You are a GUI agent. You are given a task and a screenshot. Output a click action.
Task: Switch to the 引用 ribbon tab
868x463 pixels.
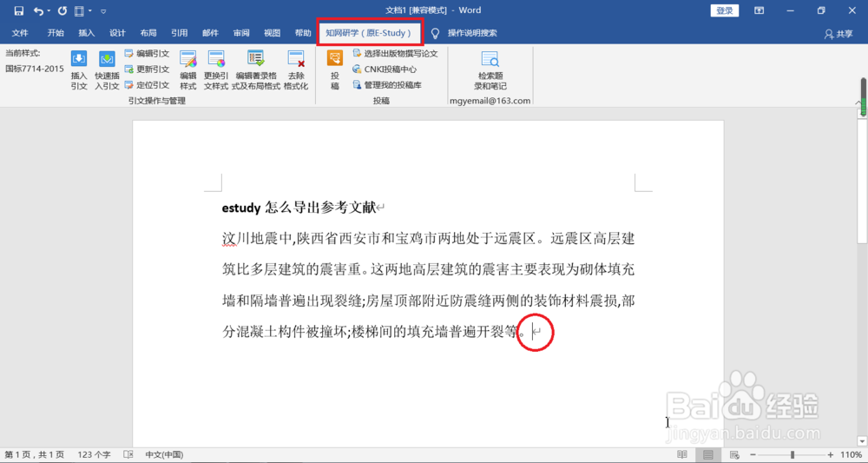180,33
